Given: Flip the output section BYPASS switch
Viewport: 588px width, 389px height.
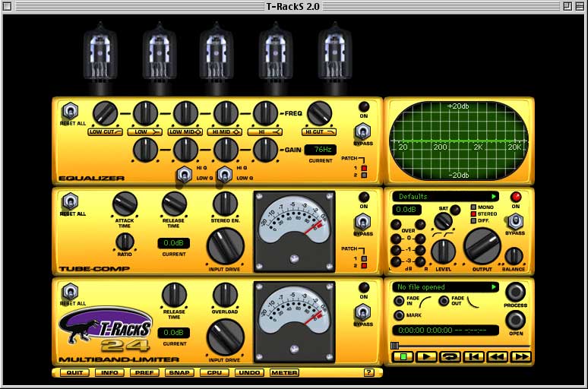Looking at the screenshot, I should tap(515, 221).
